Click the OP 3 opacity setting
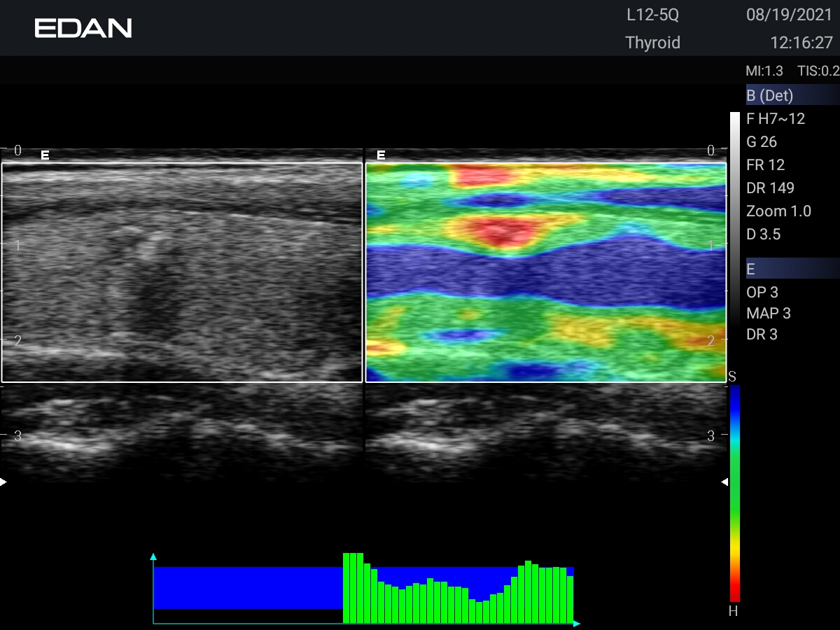Viewport: 840px width, 630px height. click(x=762, y=293)
